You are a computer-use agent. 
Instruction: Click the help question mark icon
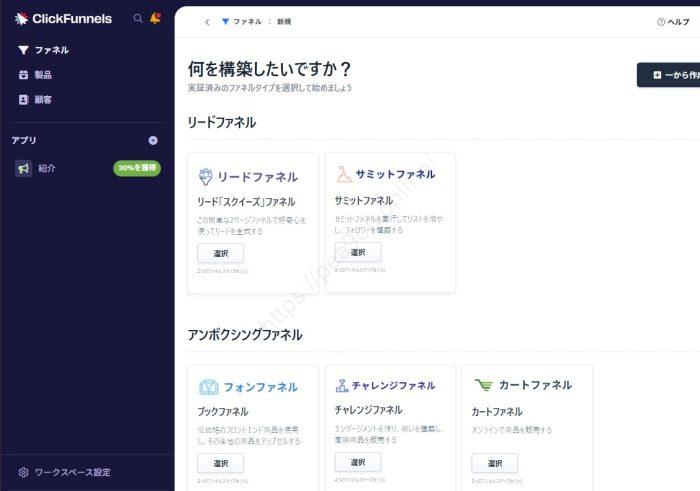[x=661, y=21]
